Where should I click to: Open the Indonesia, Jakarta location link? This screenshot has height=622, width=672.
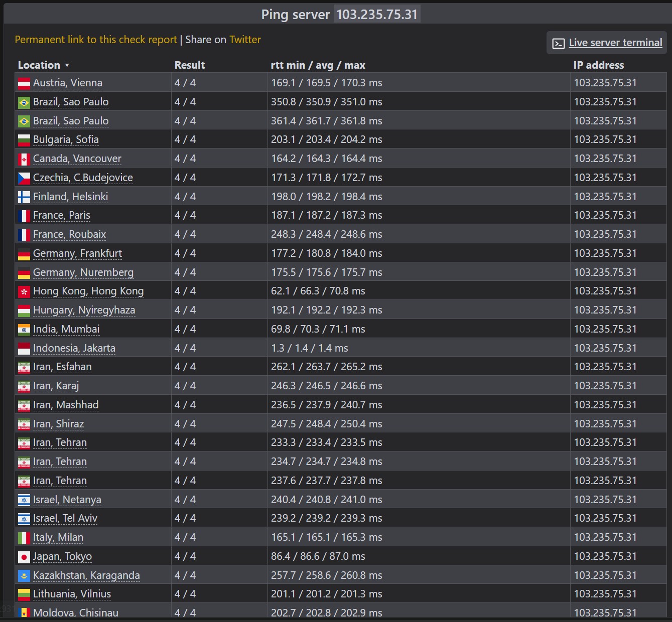click(74, 348)
